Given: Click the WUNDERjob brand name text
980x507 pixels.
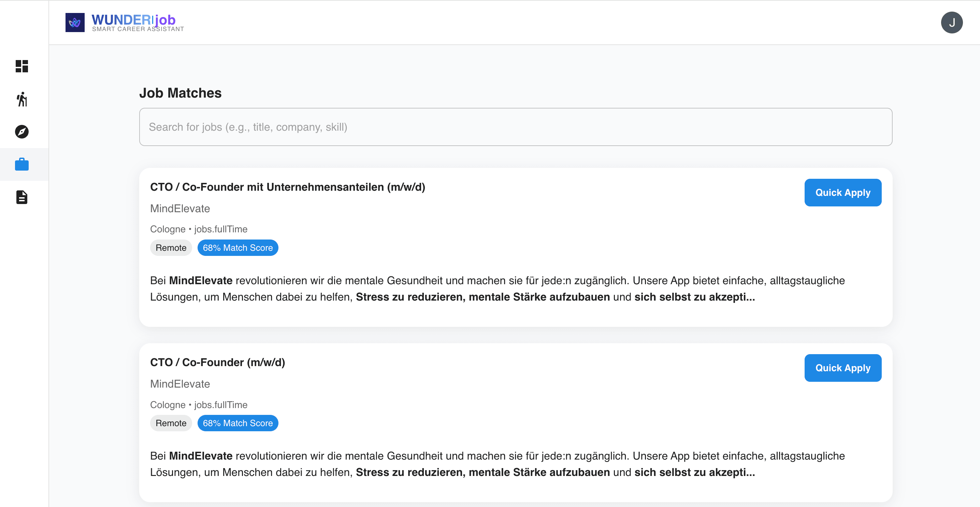Looking at the screenshot, I should click(133, 20).
